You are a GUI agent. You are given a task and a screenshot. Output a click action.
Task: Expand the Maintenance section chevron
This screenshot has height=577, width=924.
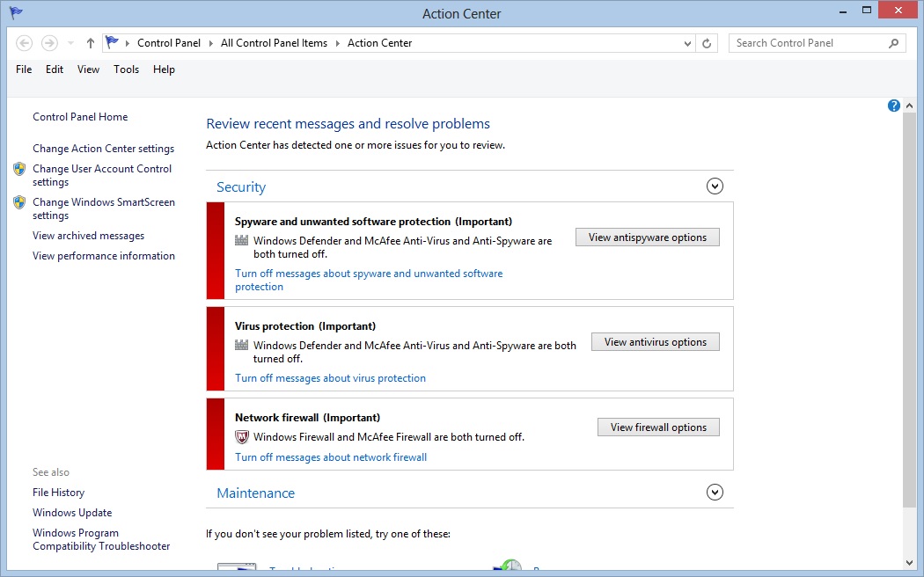pos(715,493)
